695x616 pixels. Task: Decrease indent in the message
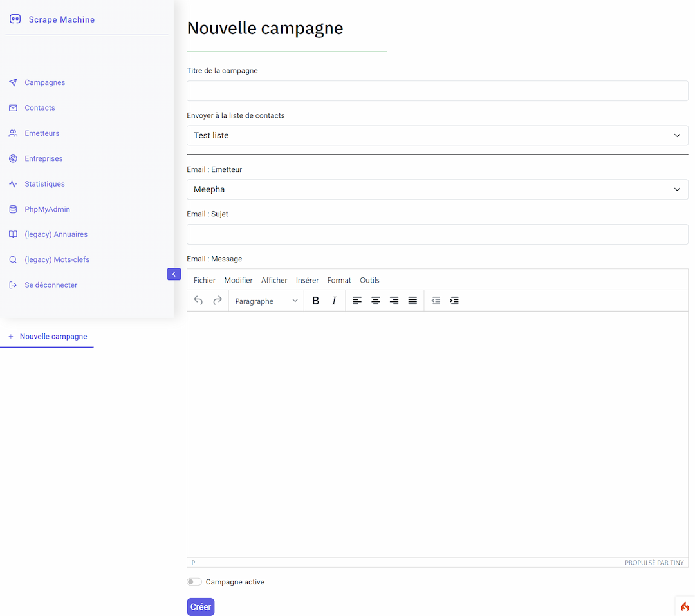pos(436,301)
